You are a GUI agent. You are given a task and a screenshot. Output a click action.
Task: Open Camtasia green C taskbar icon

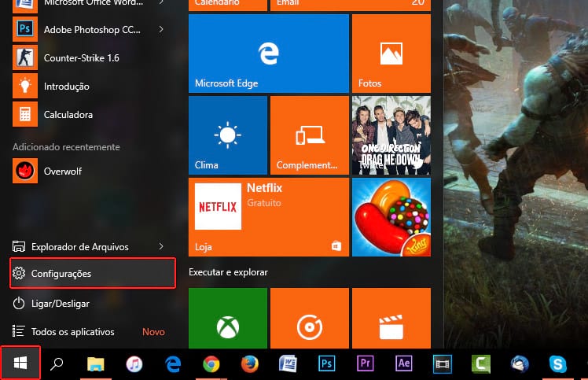481,363
